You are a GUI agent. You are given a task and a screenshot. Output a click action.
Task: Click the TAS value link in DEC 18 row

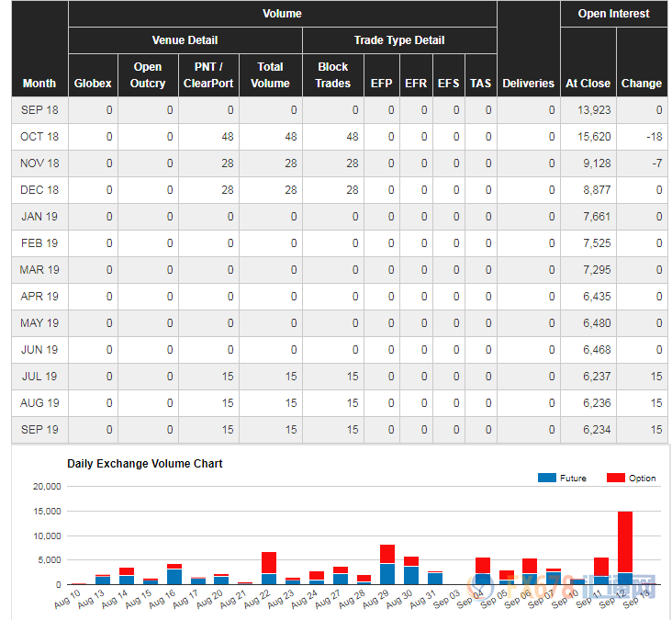pyautogui.click(x=488, y=190)
